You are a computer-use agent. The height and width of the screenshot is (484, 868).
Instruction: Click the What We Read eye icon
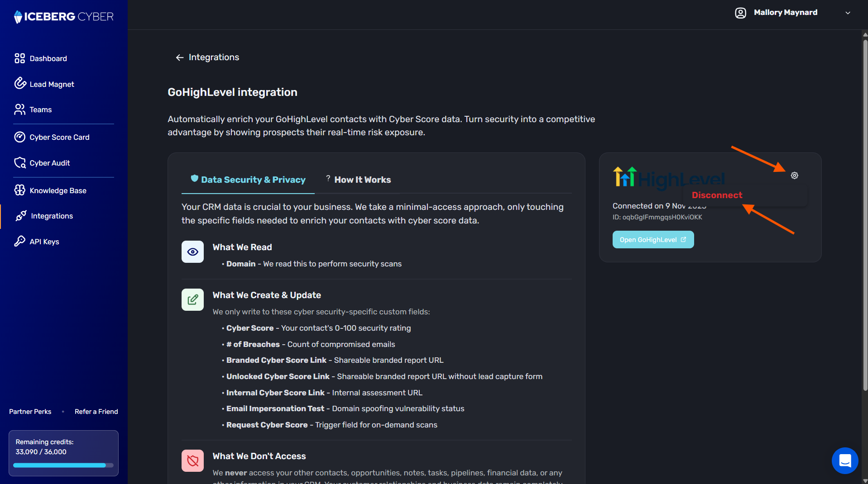192,252
